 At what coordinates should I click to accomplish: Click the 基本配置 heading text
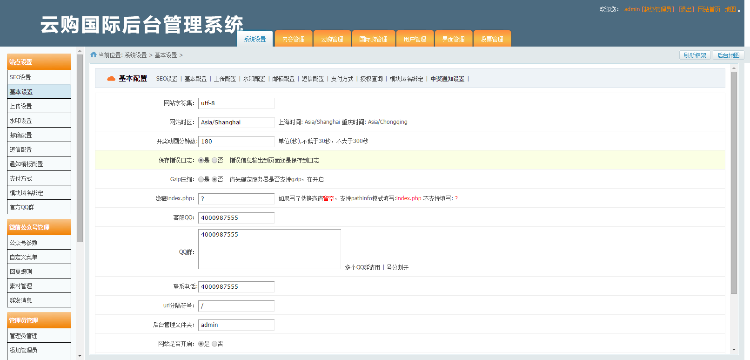tap(132, 78)
